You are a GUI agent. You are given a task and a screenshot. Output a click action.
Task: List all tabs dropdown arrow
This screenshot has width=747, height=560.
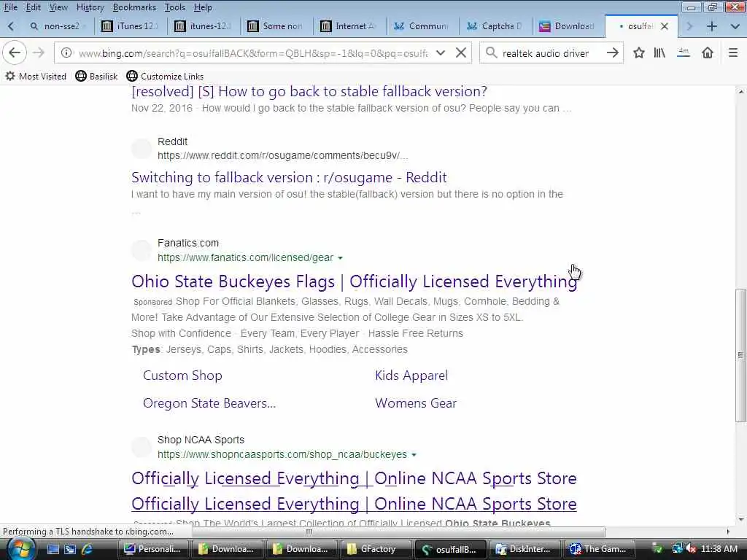tap(735, 26)
